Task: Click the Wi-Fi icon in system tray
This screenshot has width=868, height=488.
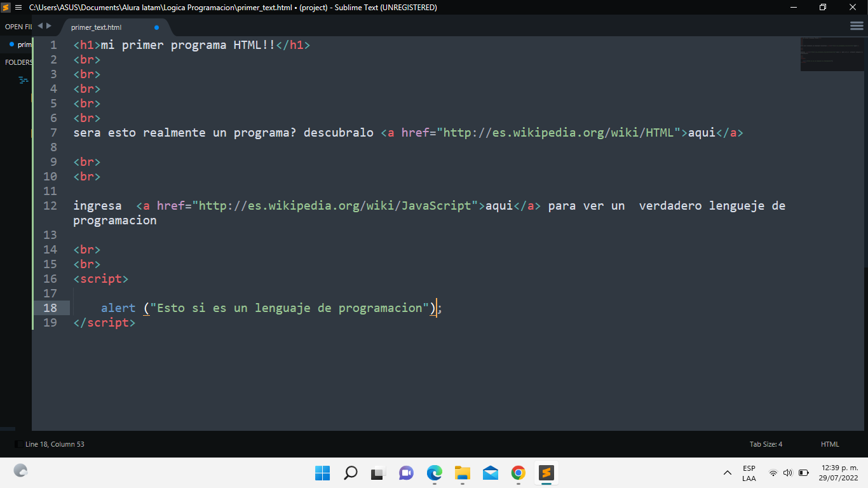Action: [x=773, y=473]
